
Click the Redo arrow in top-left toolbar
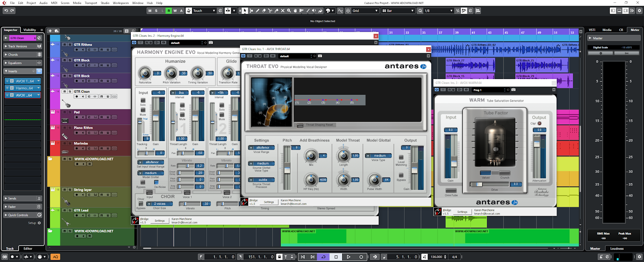[12, 10]
